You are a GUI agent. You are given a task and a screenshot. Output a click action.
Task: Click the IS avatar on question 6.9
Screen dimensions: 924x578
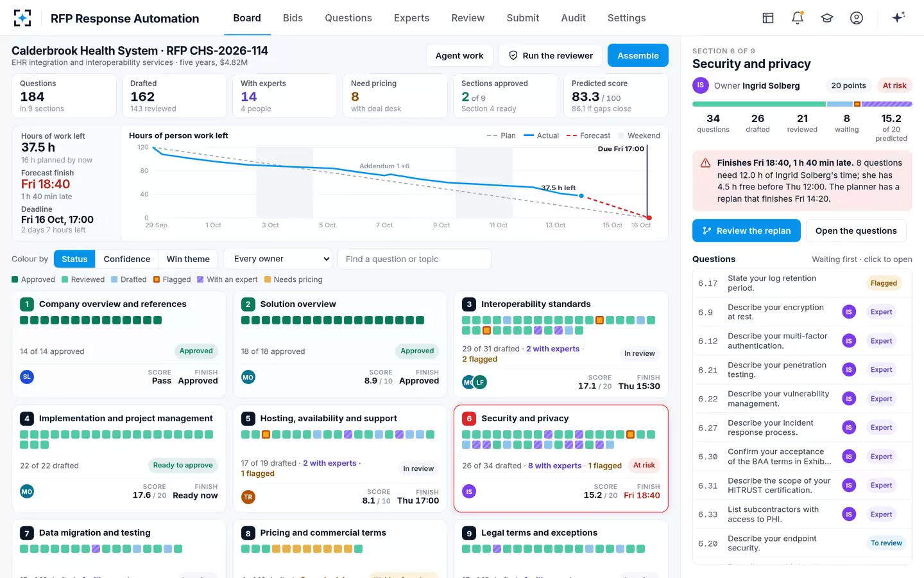tap(849, 312)
